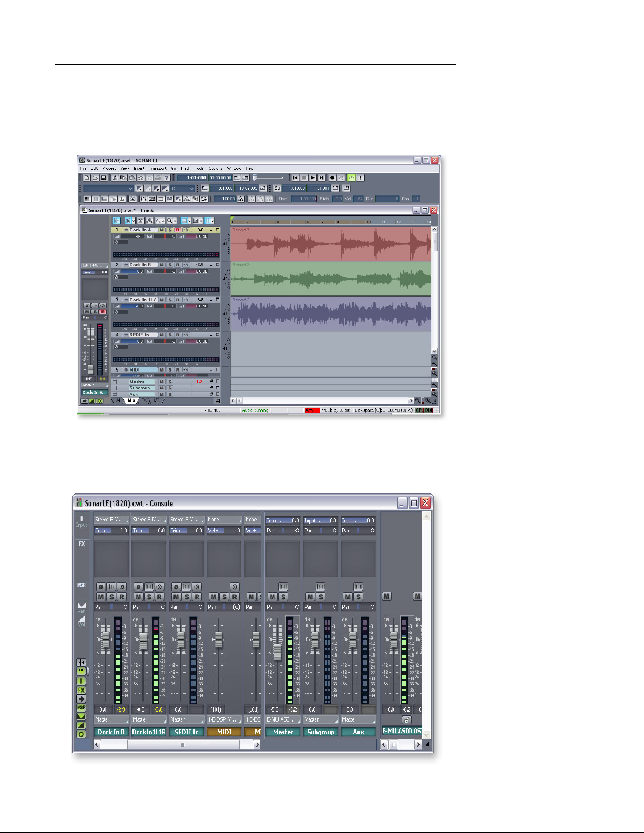
Task: Click the Dock In B volume fader in Console
Action: [105, 639]
